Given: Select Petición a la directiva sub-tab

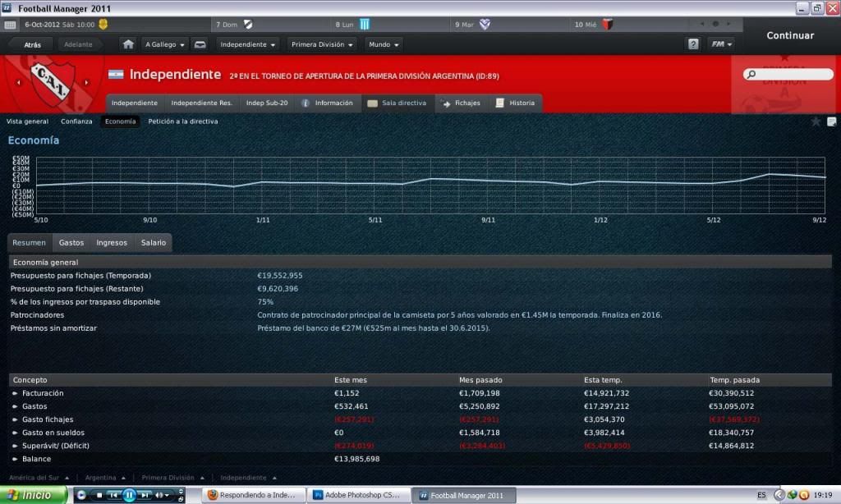Looking at the screenshot, I should click(183, 121).
